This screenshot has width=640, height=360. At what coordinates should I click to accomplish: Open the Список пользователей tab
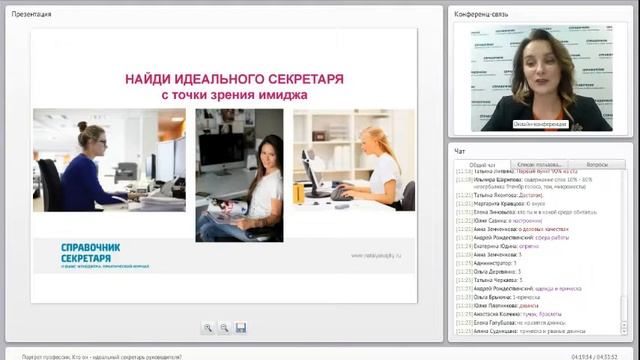[539, 164]
